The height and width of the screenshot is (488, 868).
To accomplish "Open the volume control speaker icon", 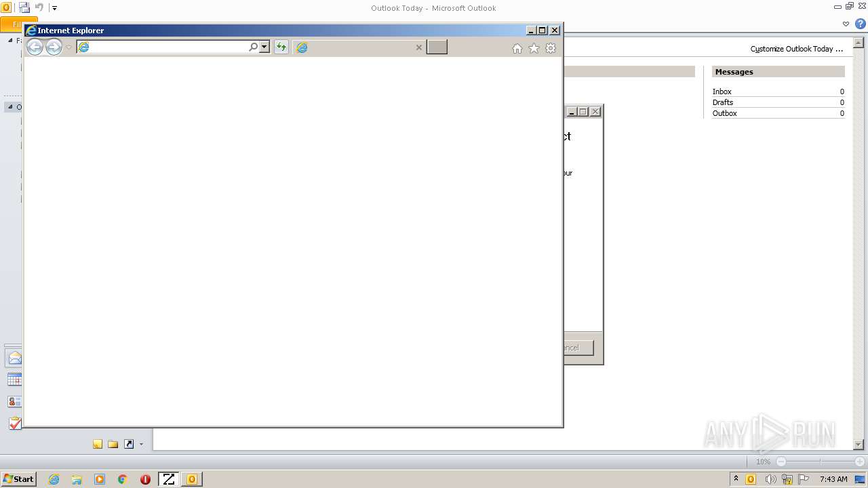I will coord(770,479).
